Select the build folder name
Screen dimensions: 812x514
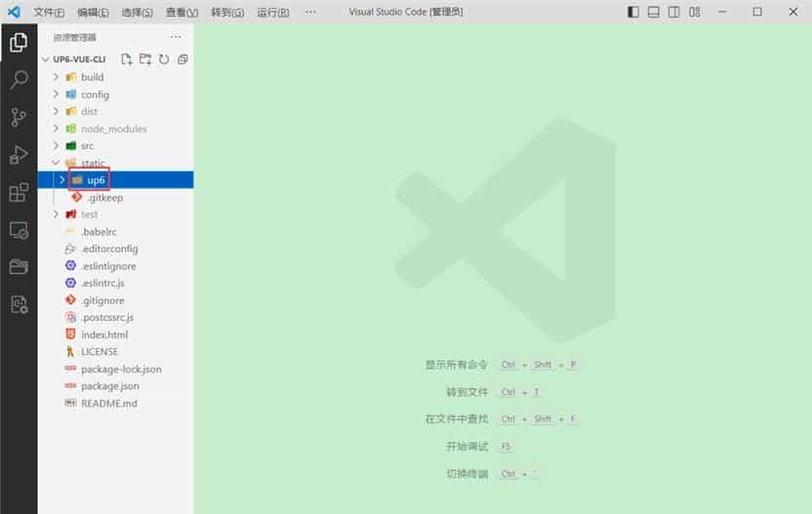click(x=92, y=77)
